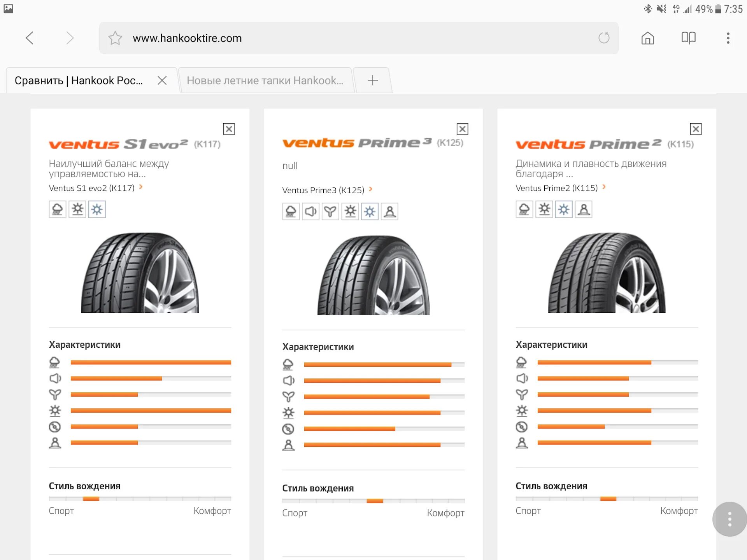Viewport: 747px width, 560px height.
Task: Toggle the blue sun icon for Ventus Prime2
Action: [563, 209]
